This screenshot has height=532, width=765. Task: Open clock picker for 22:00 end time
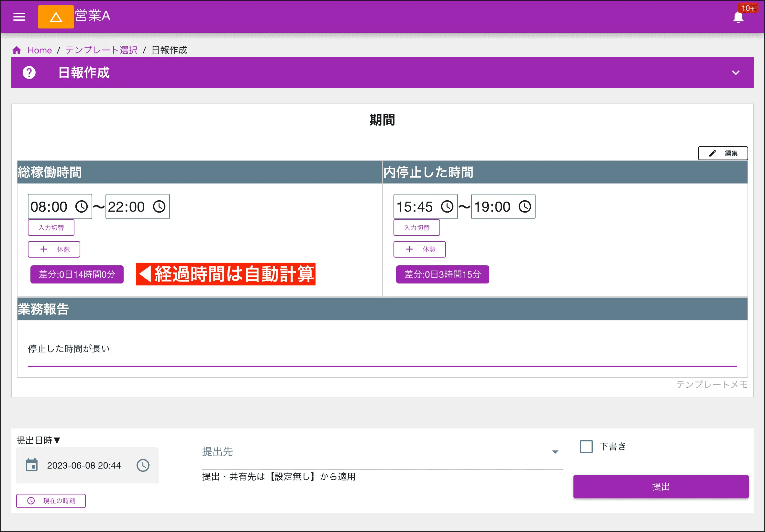coord(159,206)
